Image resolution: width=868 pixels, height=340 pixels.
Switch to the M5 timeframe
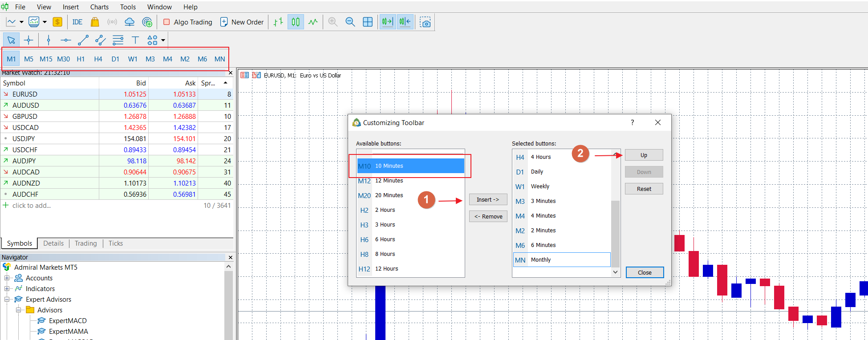click(28, 59)
